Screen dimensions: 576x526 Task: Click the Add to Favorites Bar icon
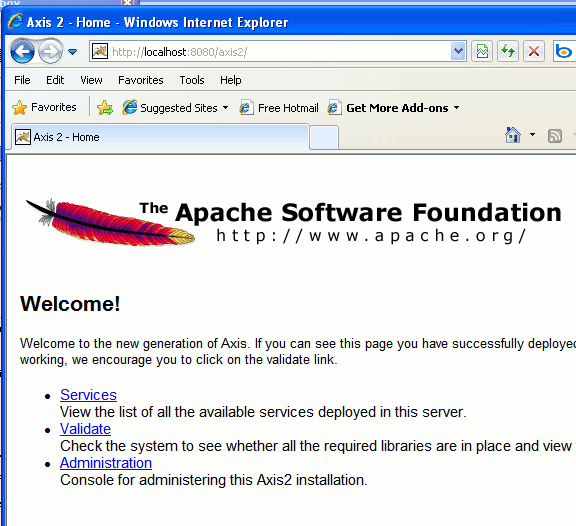pos(105,108)
